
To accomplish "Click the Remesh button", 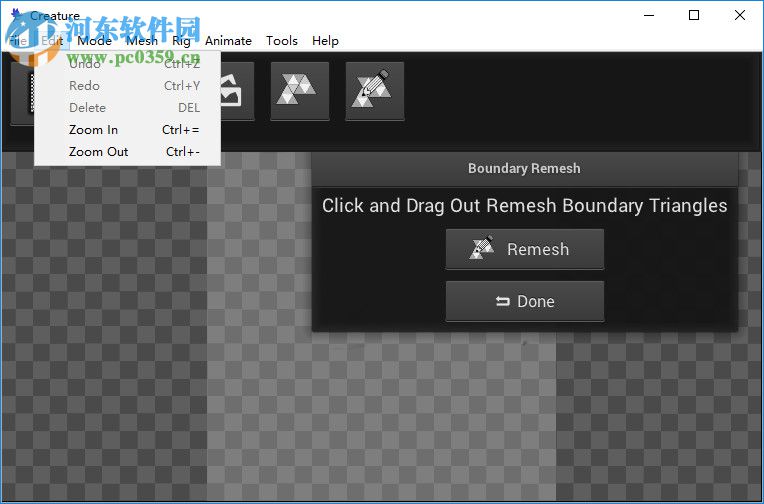I will (x=525, y=249).
